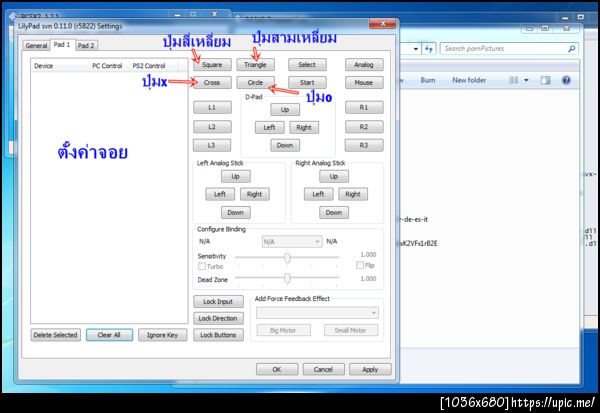Click the Apply button

click(370, 370)
